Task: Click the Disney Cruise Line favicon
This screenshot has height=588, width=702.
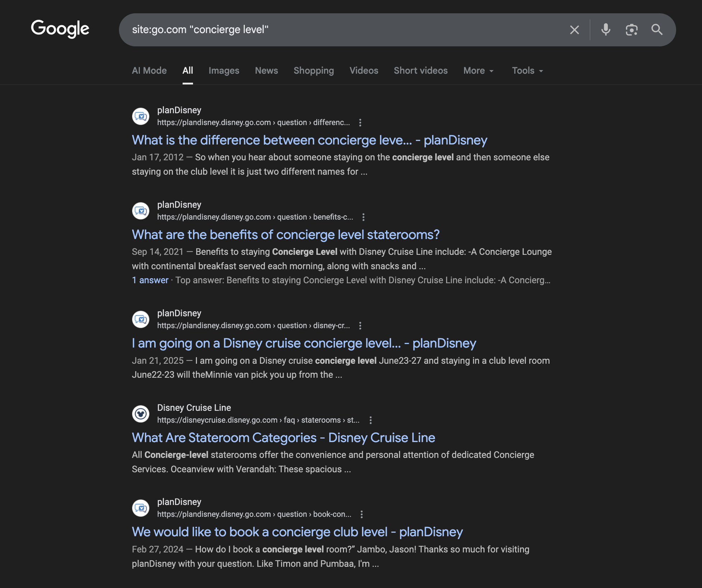Action: (141, 414)
